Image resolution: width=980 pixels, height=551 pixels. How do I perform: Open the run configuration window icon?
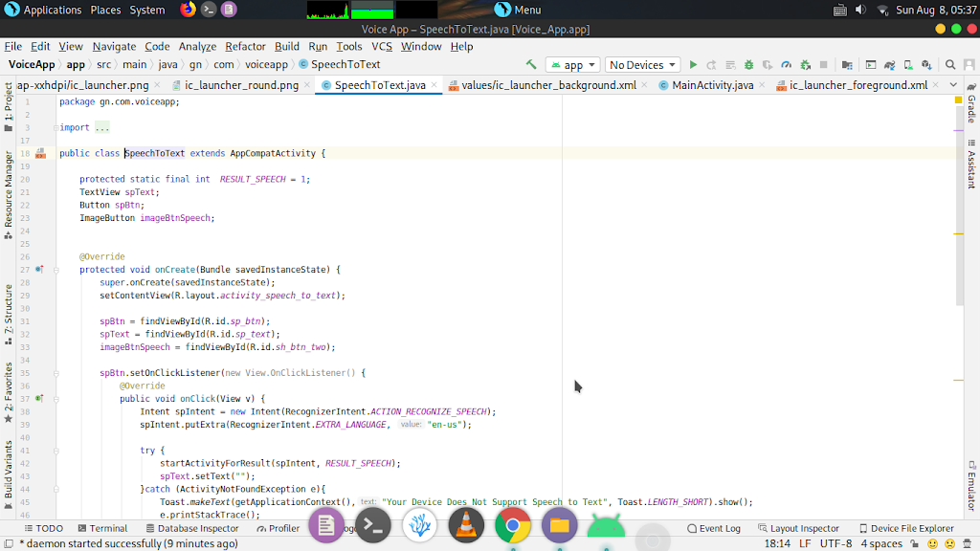tap(871, 65)
